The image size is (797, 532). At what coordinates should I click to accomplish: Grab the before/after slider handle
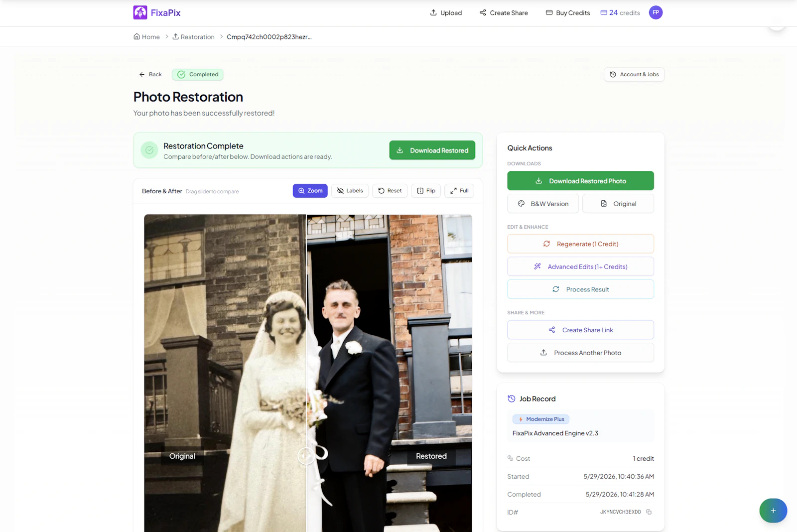pyautogui.click(x=306, y=455)
